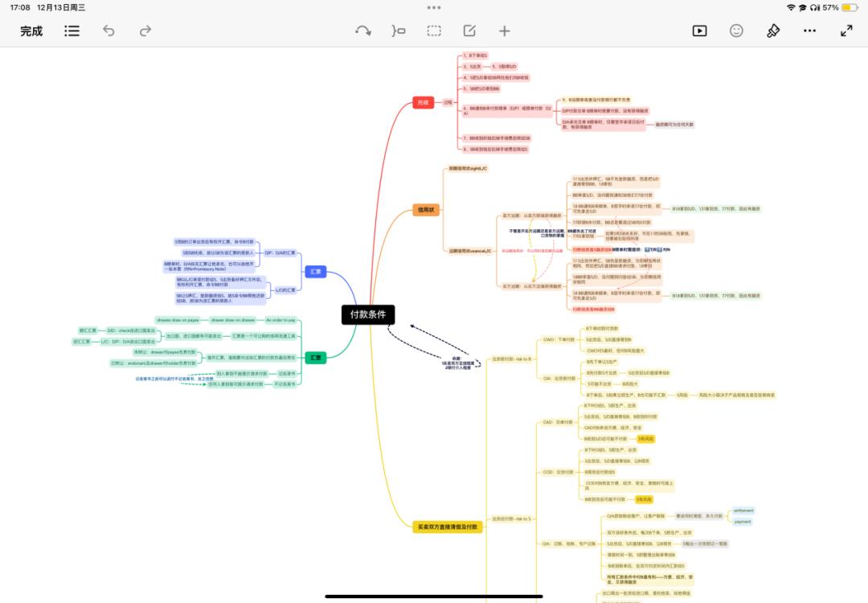The height and width of the screenshot is (603, 868).
Task: Add a boundary dashed rectangle
Action: 434,31
